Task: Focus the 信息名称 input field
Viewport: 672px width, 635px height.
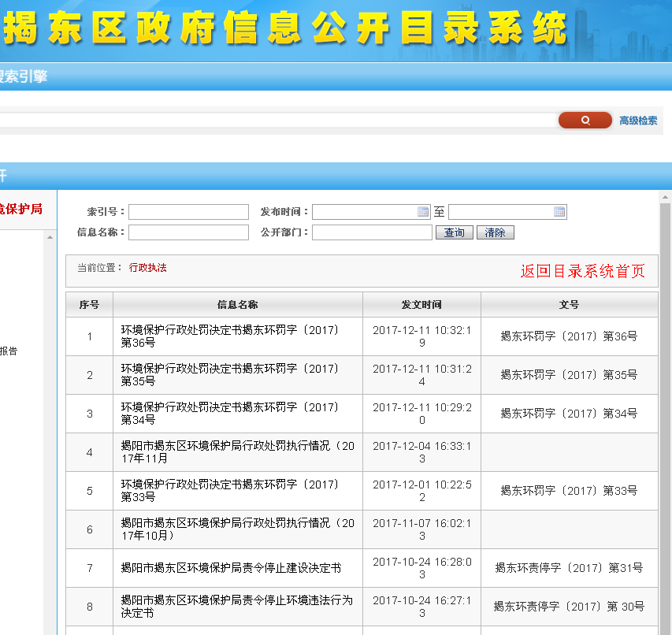Action: [x=188, y=232]
